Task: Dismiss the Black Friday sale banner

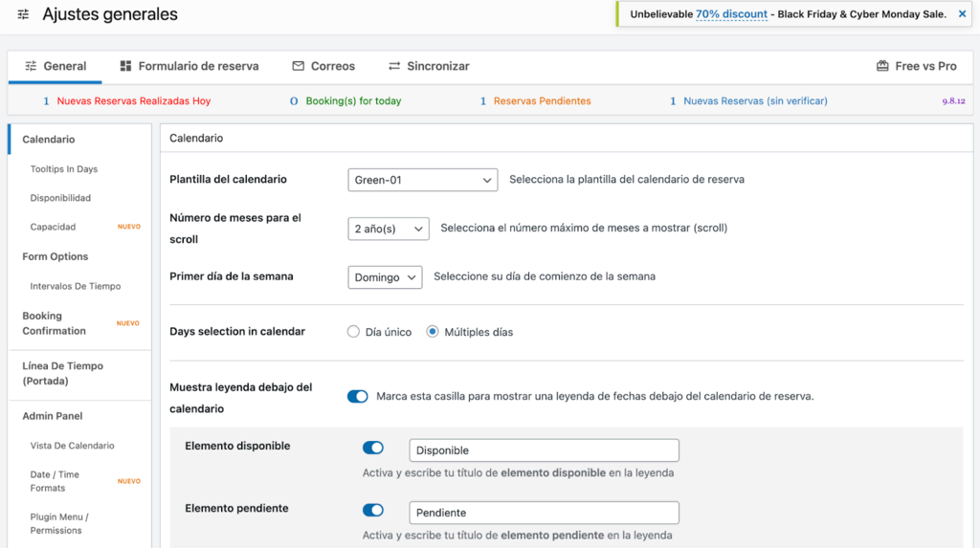Action: (962, 14)
